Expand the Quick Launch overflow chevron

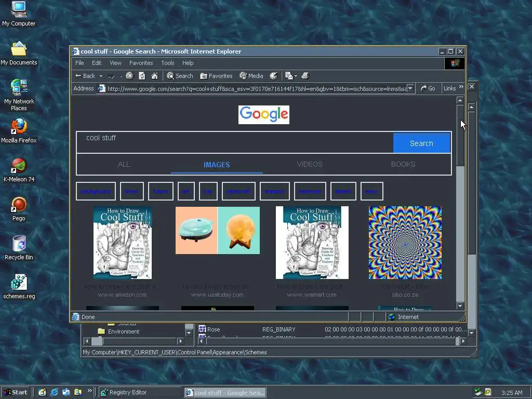pos(89,391)
